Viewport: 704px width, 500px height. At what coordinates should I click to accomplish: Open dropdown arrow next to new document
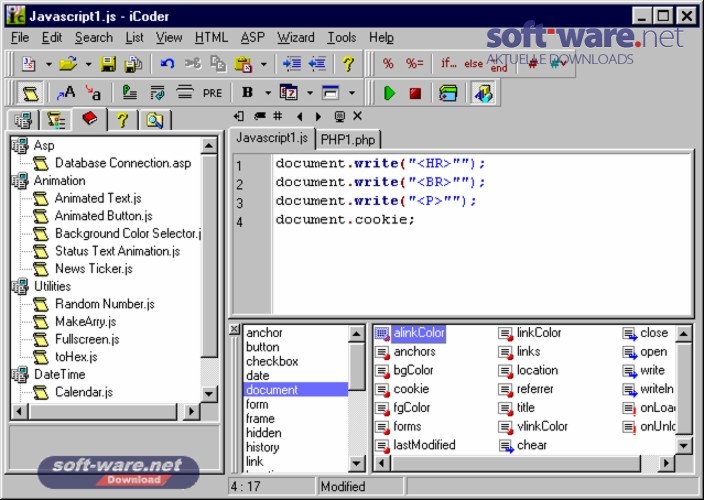(48, 64)
